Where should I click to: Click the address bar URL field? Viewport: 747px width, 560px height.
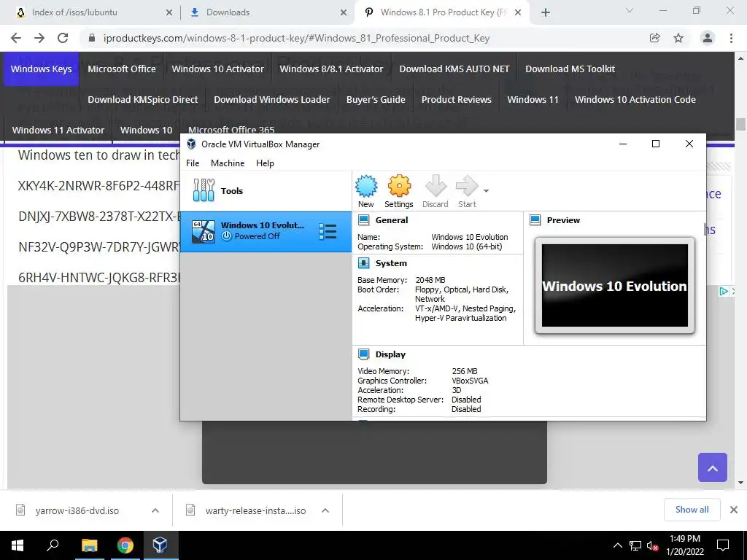click(x=296, y=38)
